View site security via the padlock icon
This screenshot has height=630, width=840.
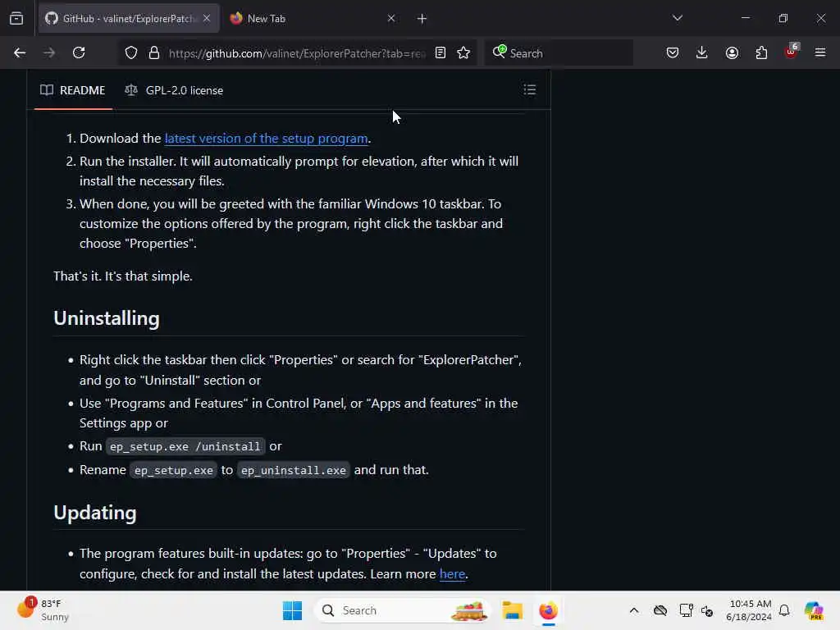154,52
